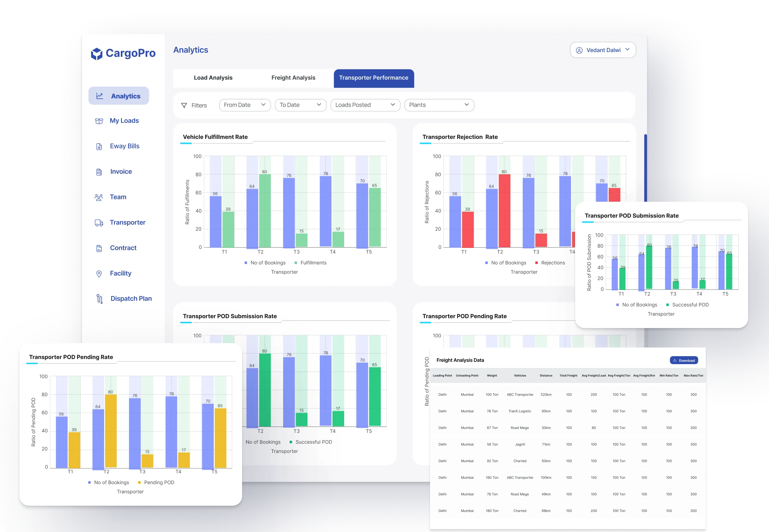Click the TranX Logistic vehicle cell

pos(520,411)
